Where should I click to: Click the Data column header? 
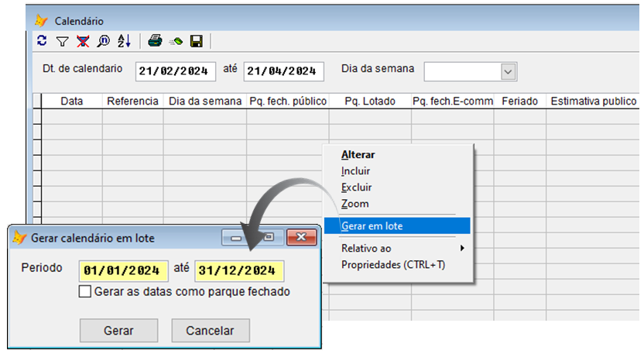pos(72,101)
